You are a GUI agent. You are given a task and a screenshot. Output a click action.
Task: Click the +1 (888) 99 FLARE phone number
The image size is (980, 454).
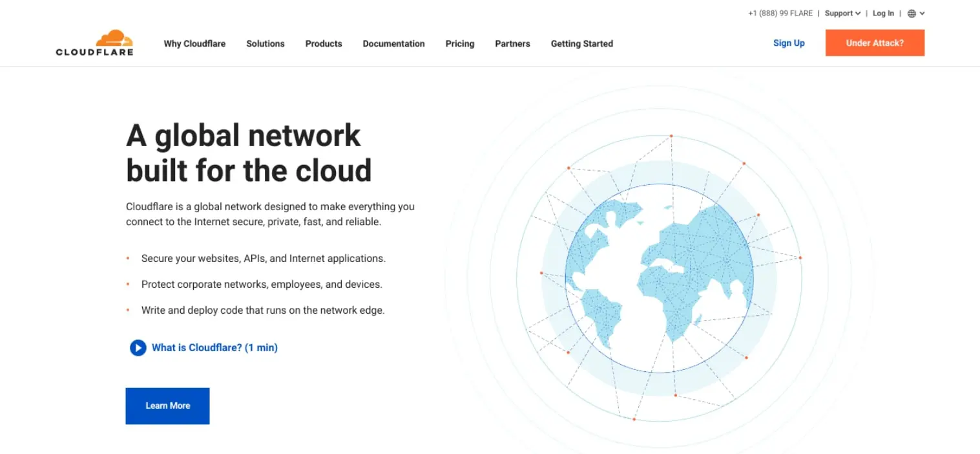click(780, 14)
